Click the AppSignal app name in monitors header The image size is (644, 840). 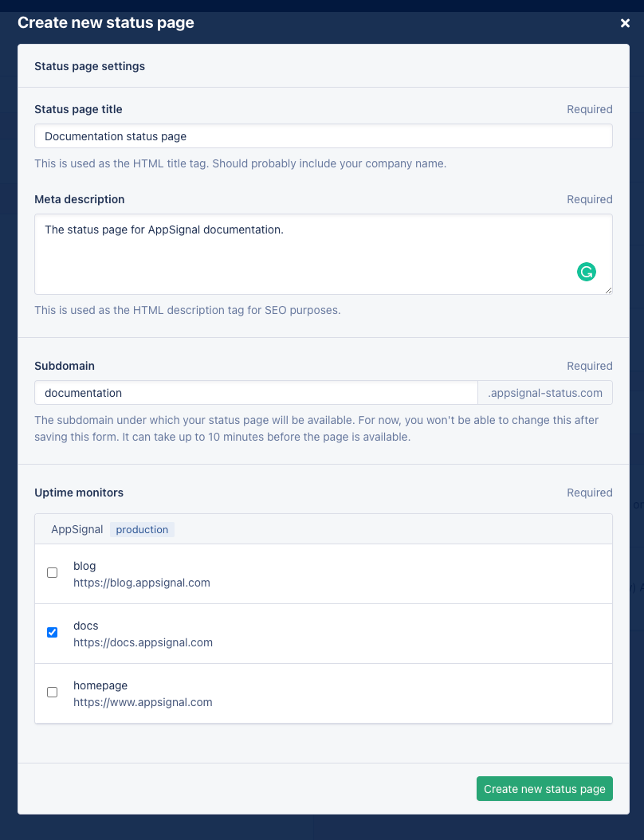(x=77, y=529)
